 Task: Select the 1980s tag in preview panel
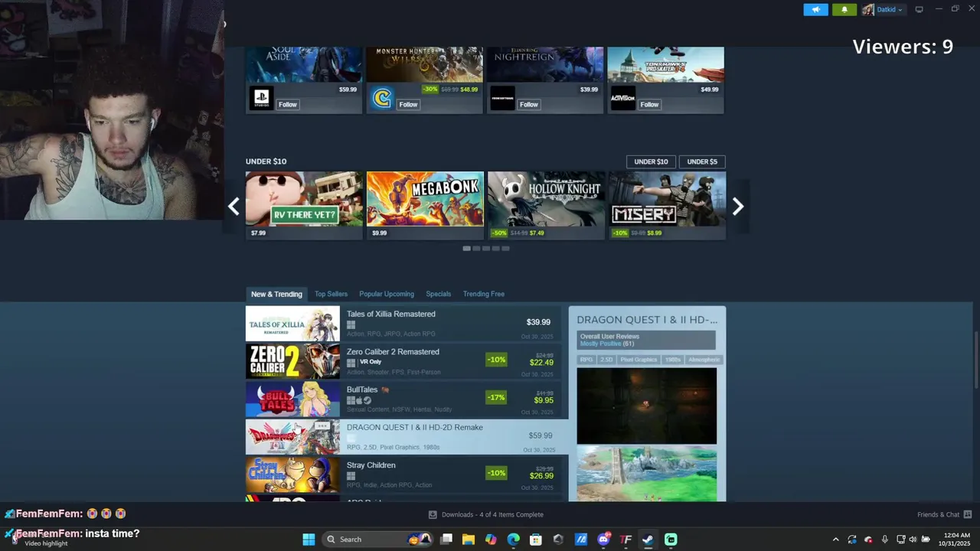[x=673, y=360]
